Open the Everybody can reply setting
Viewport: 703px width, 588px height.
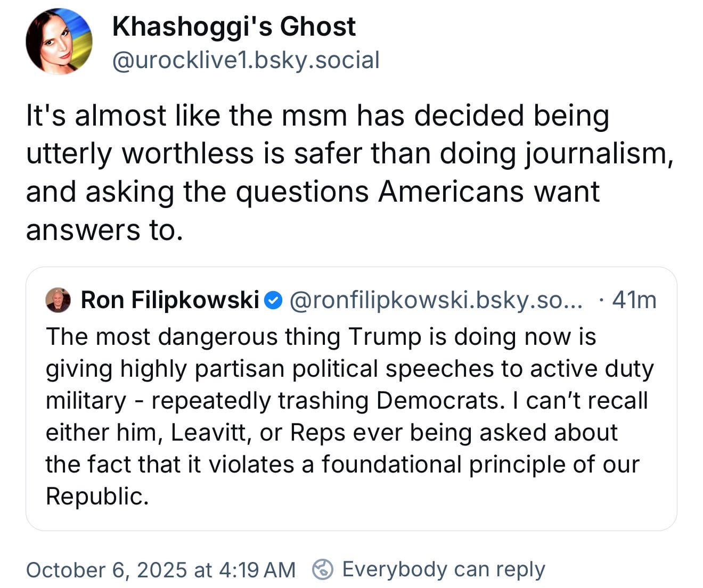point(443,569)
